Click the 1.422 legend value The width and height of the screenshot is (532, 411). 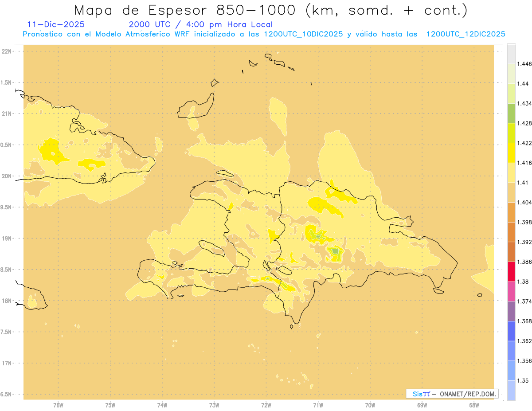click(524, 143)
